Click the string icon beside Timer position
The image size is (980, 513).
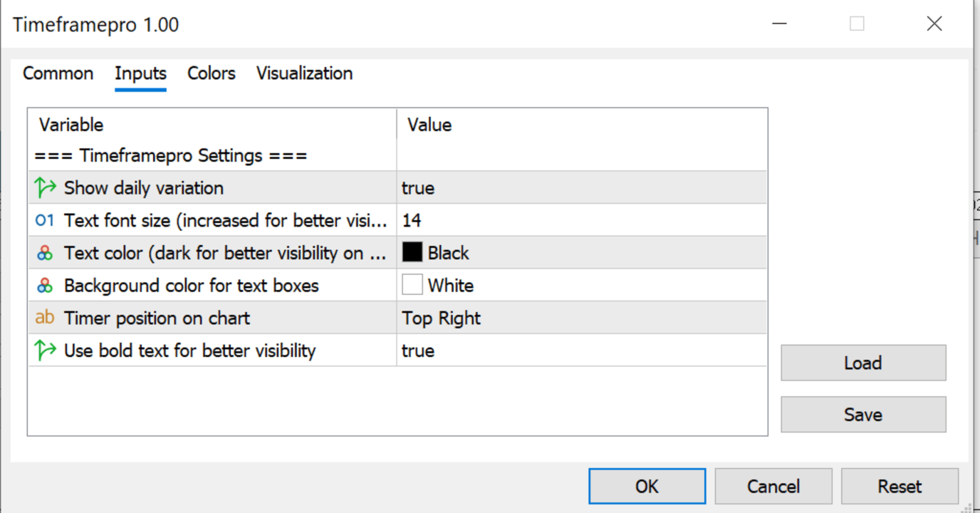pos(45,318)
